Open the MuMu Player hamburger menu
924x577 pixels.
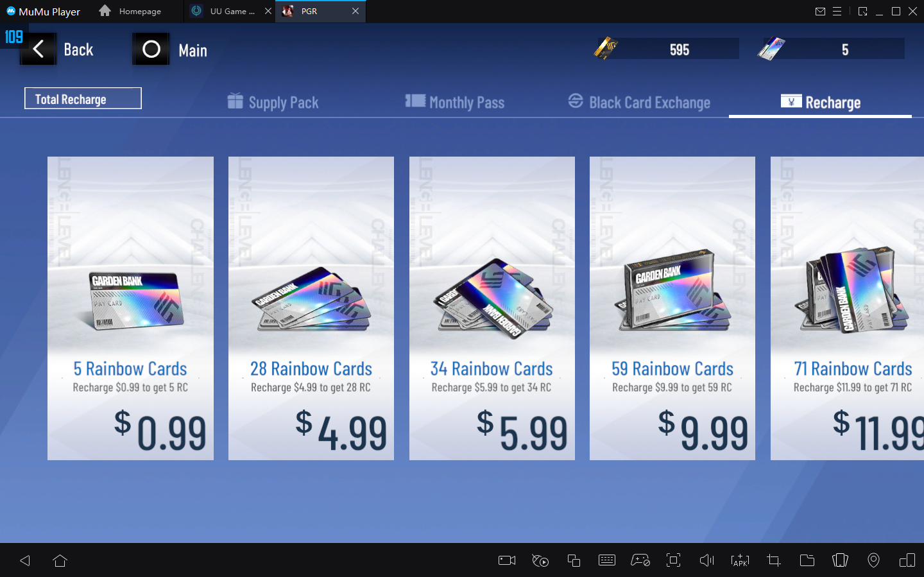(x=837, y=11)
